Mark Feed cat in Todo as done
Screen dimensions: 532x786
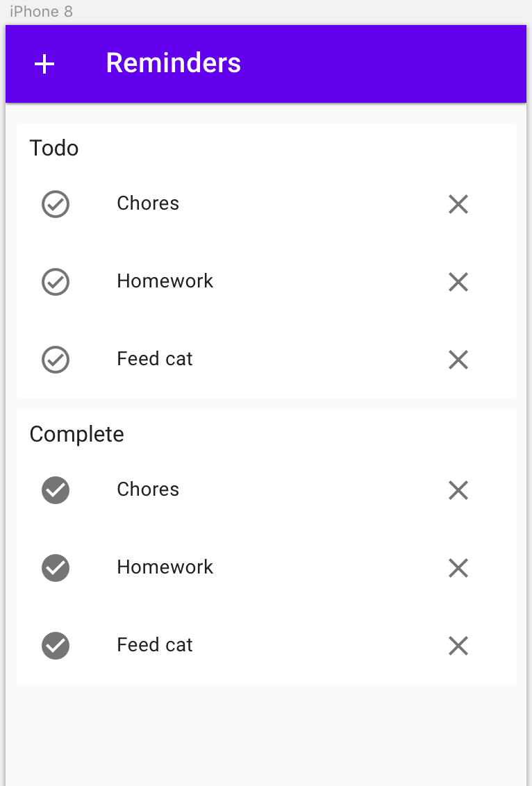coord(55,360)
